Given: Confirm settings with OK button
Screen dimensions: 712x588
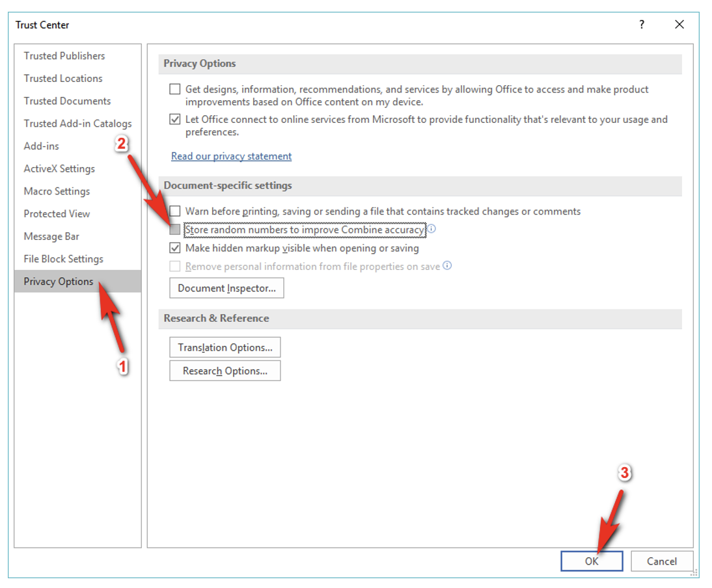Looking at the screenshot, I should tap(591, 561).
